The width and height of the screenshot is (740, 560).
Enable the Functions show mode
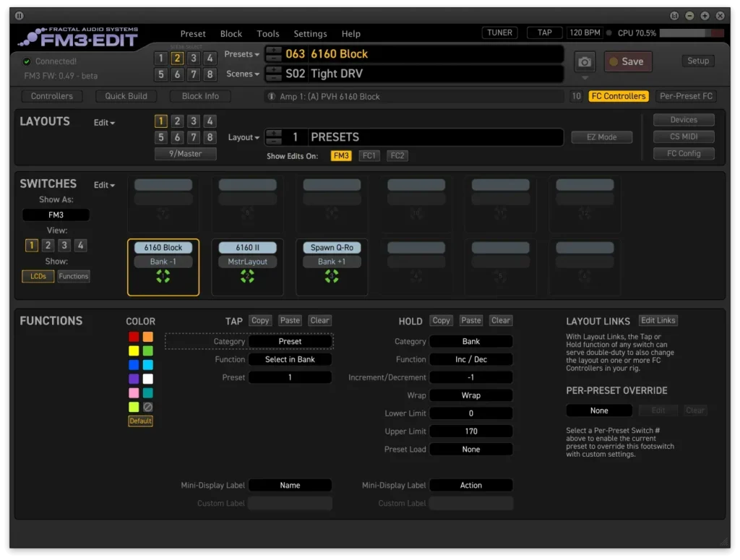click(x=74, y=276)
